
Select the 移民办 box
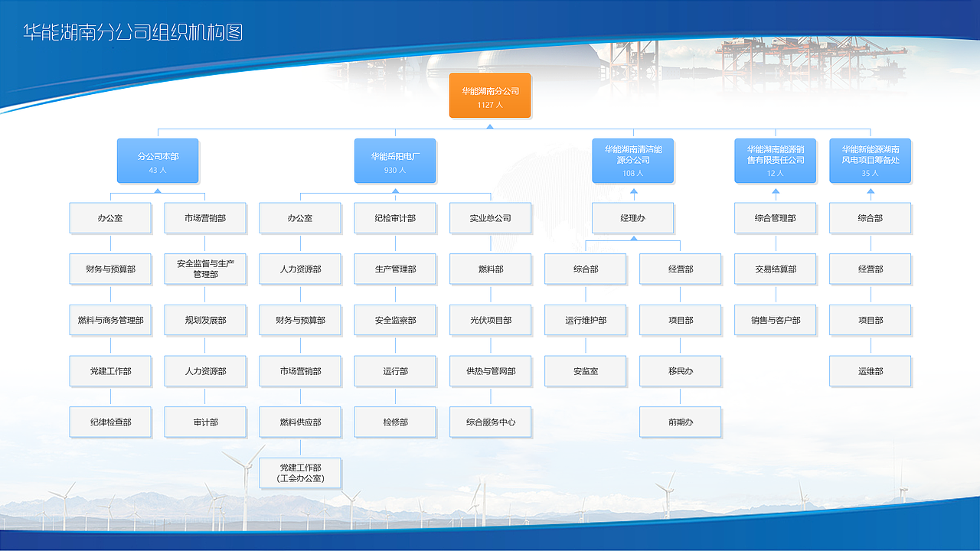(x=680, y=370)
